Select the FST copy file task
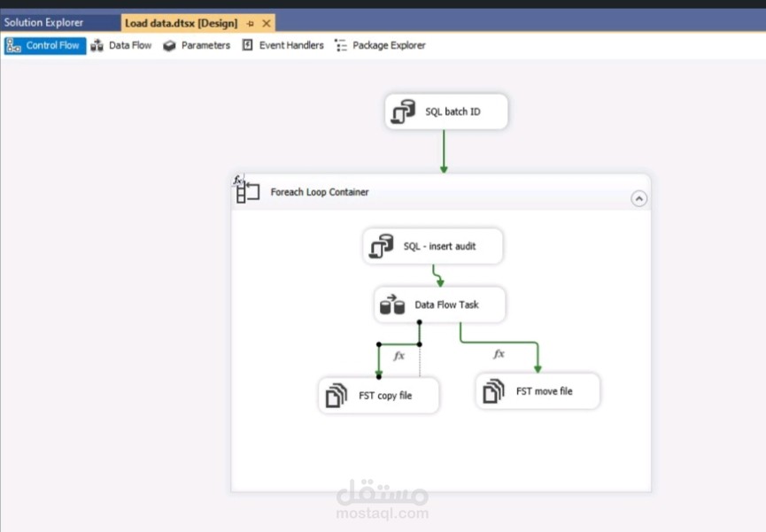This screenshot has width=766, height=532. (x=379, y=395)
